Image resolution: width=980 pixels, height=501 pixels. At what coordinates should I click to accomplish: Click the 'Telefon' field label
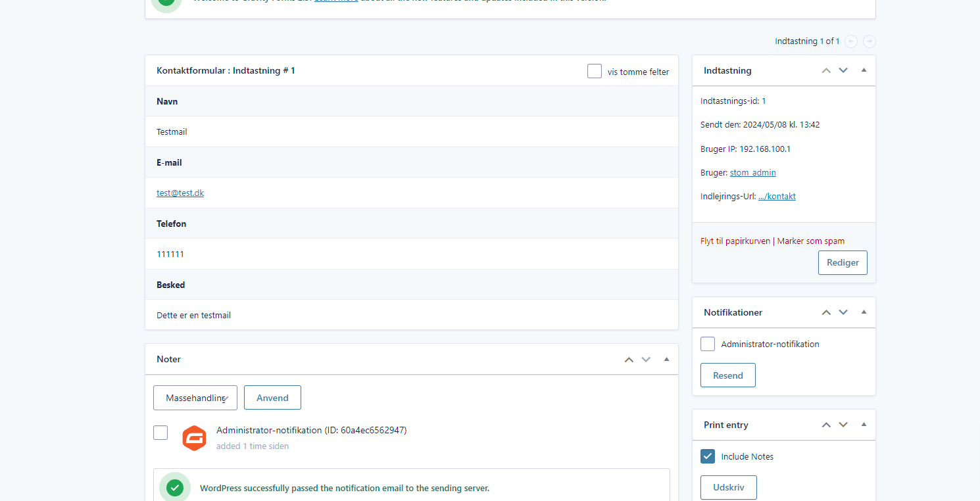pos(171,224)
